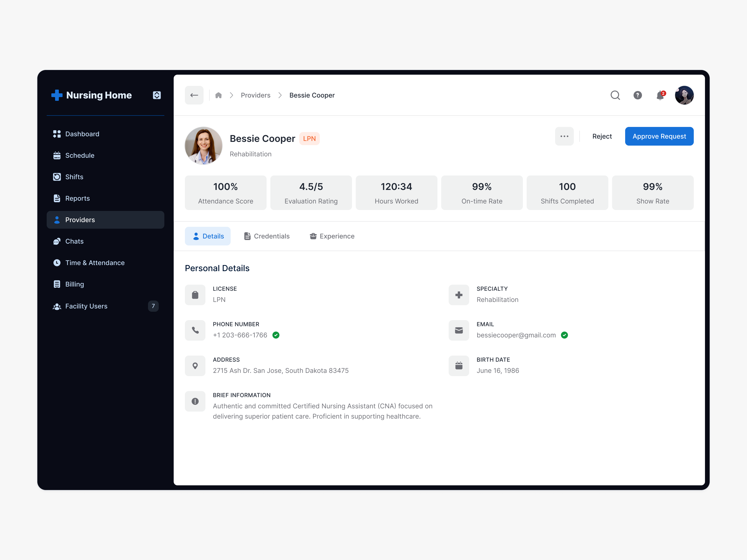Click the License clipboard icon
The width and height of the screenshot is (747, 560).
pos(195,295)
